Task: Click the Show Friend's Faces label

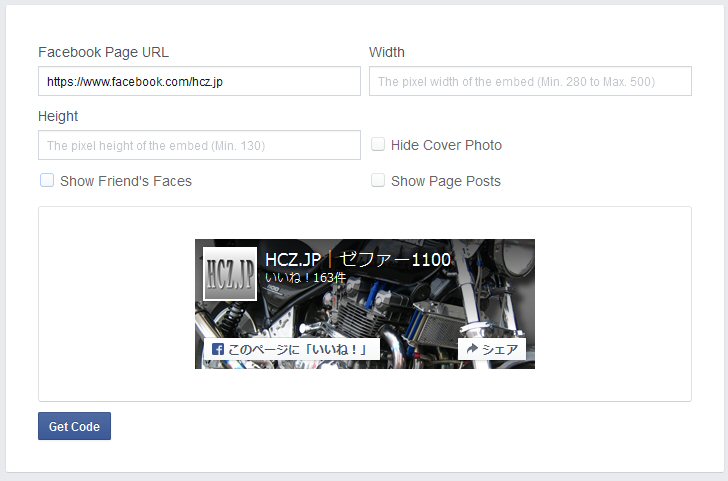Action: 126,181
